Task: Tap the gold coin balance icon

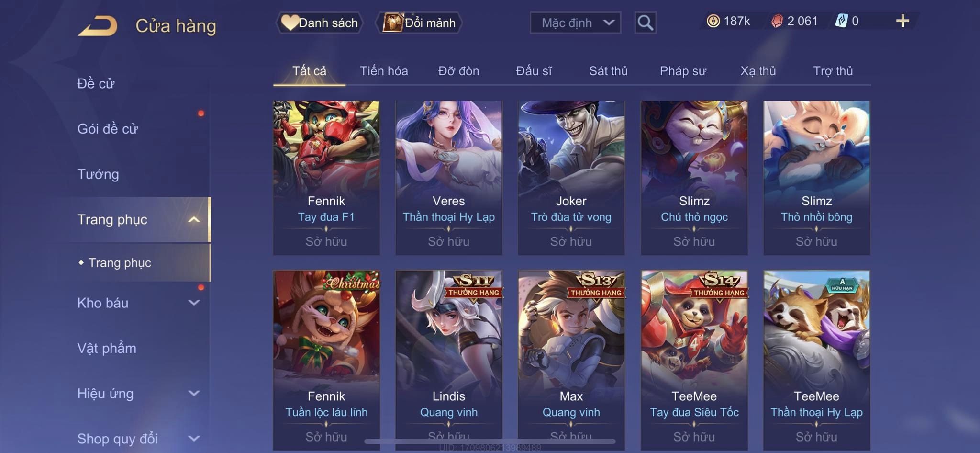Action: pos(713,21)
